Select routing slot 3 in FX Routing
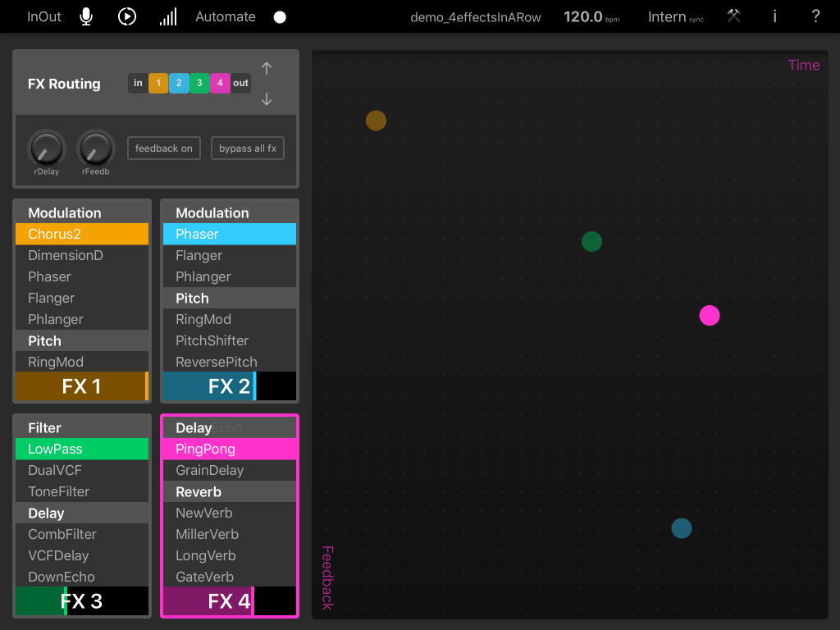This screenshot has width=840, height=630. pyautogui.click(x=199, y=83)
